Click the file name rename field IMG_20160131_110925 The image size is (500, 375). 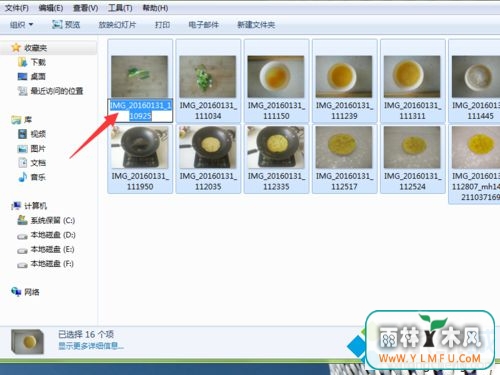pos(140,111)
